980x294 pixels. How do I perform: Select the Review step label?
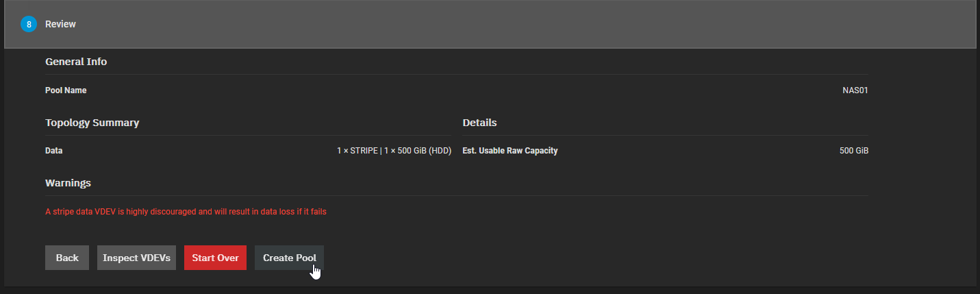60,25
